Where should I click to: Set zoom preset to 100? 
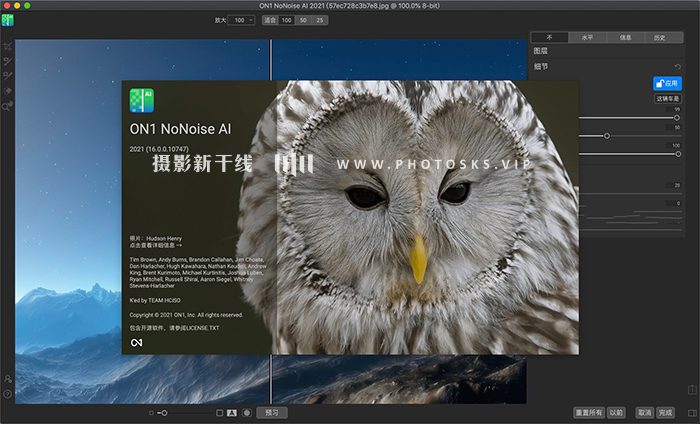287,20
